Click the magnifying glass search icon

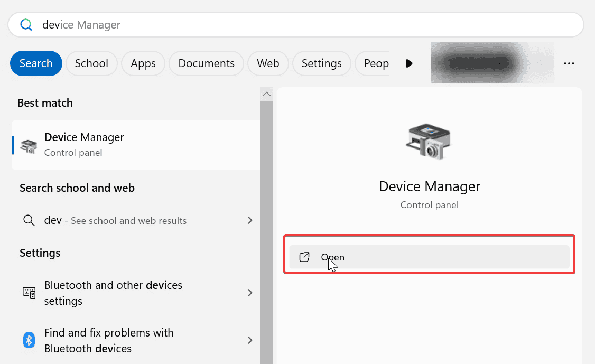[26, 24]
